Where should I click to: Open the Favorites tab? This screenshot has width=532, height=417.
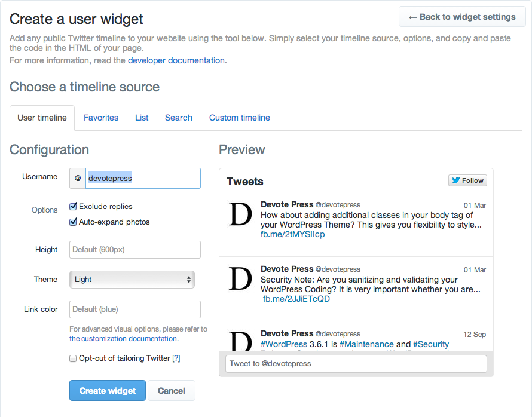[x=101, y=118]
